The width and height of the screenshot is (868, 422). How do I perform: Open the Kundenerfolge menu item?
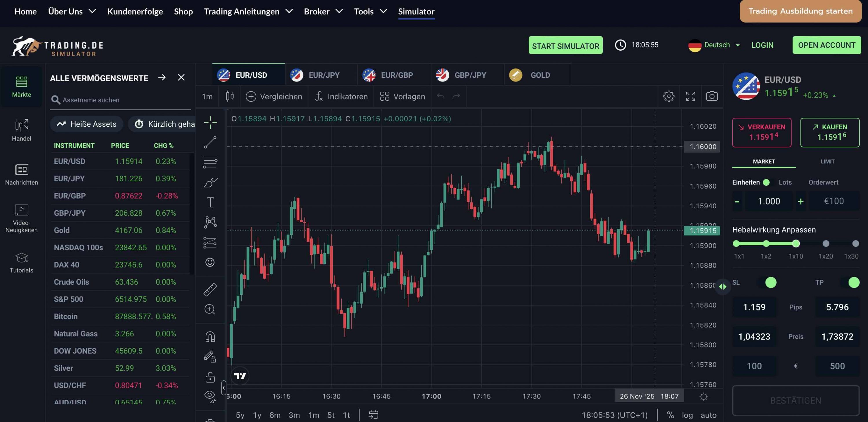coord(135,12)
